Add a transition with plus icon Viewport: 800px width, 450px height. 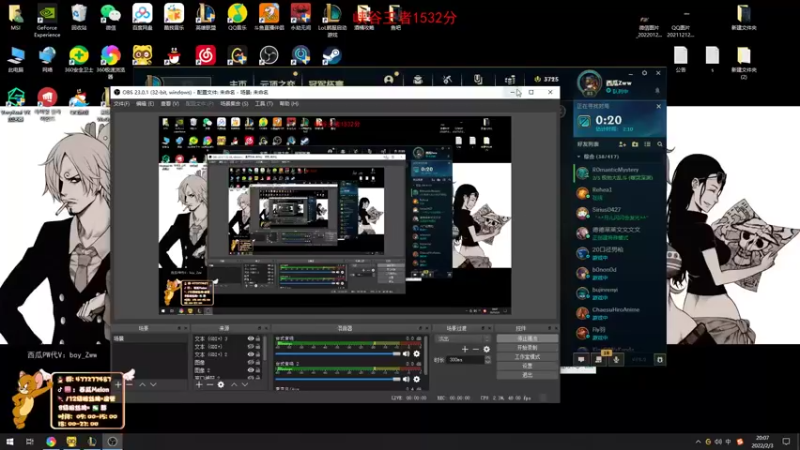point(465,349)
